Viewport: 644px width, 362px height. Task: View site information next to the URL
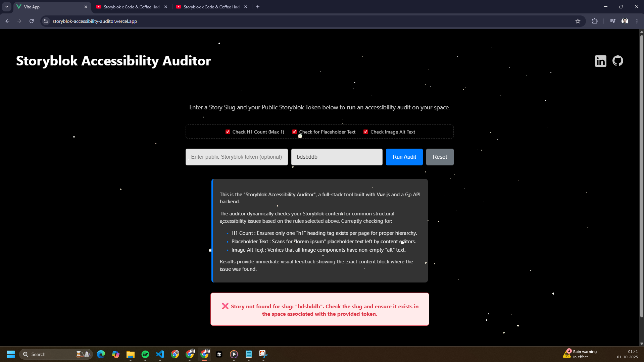coord(46,21)
